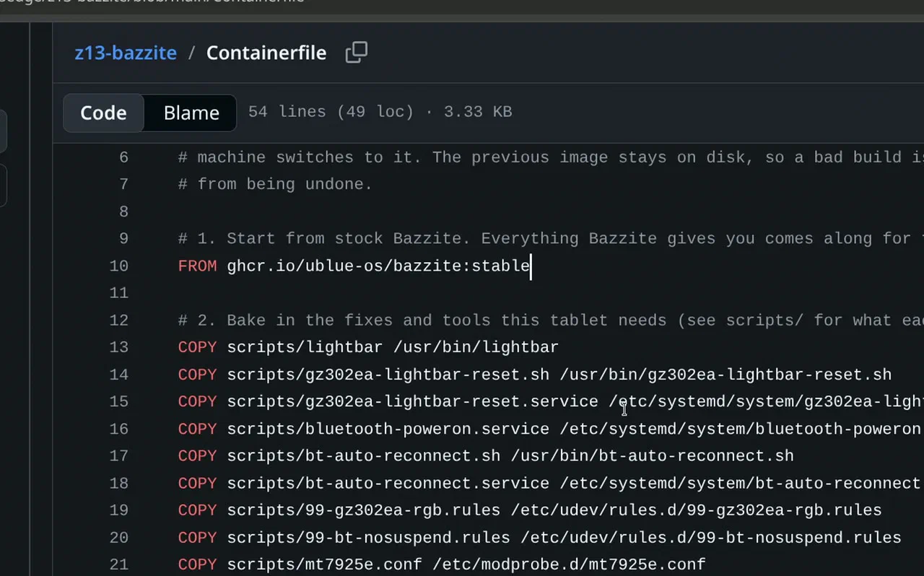The height and width of the screenshot is (576, 924).
Task: Click the bt-auto-reconnect.sh COPY line
Action: point(486,456)
